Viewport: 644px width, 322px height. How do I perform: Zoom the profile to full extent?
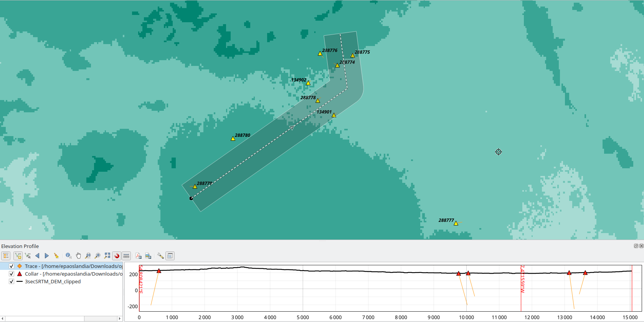(x=107, y=256)
